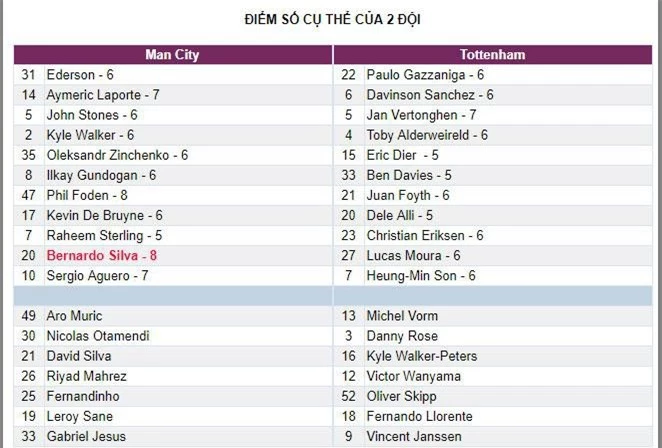This screenshot has height=448, width=662.
Task: Click on Oleksandr Zinchenko - 6
Action: pos(117,155)
